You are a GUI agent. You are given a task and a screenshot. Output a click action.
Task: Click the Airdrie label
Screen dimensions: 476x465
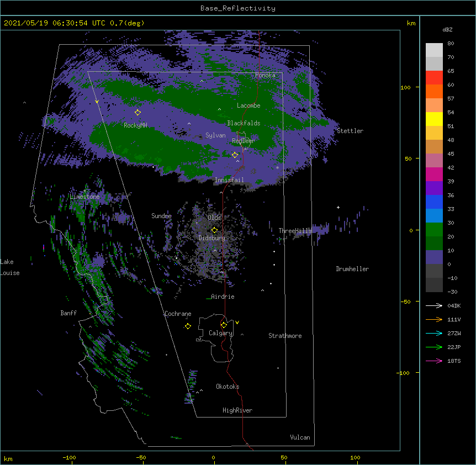point(223,297)
